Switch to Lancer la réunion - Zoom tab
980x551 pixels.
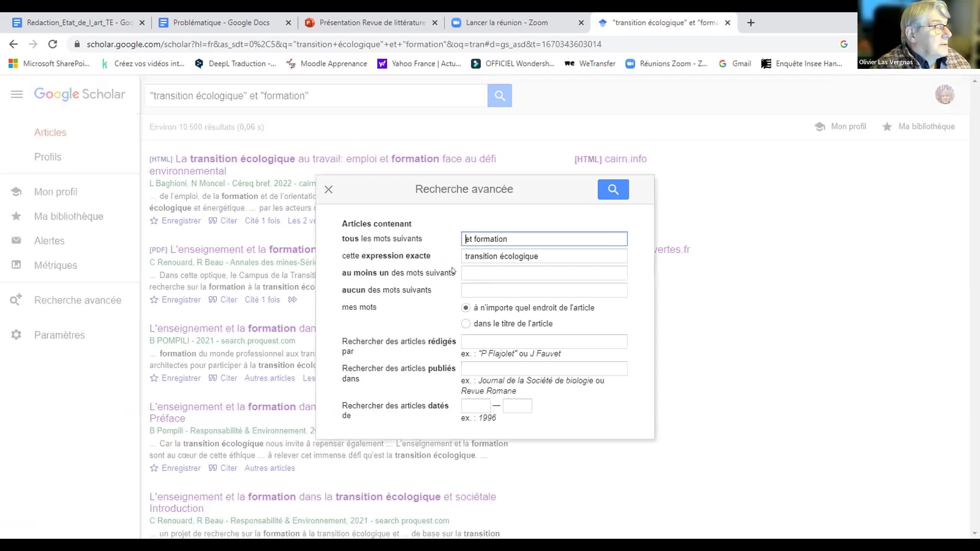pos(506,23)
